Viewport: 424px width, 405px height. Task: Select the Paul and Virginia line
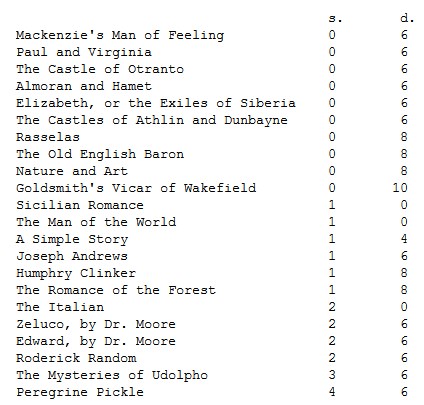click(84, 52)
